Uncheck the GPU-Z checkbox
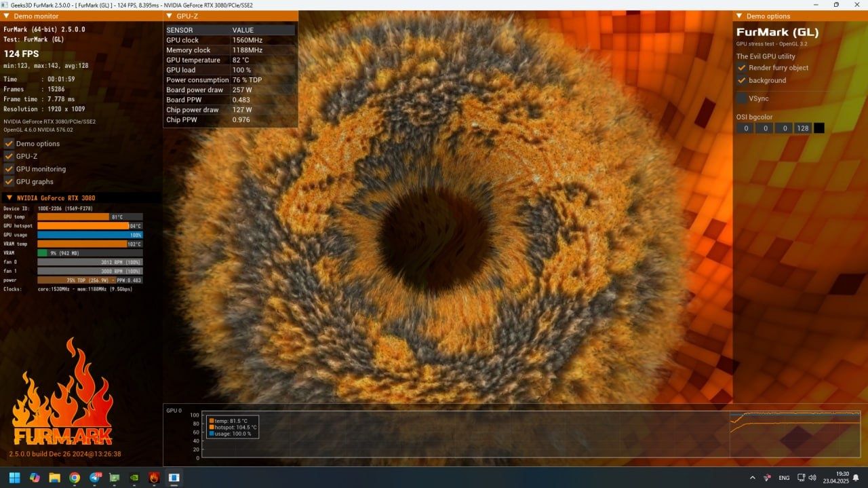The width and height of the screenshot is (868, 488). click(x=9, y=156)
